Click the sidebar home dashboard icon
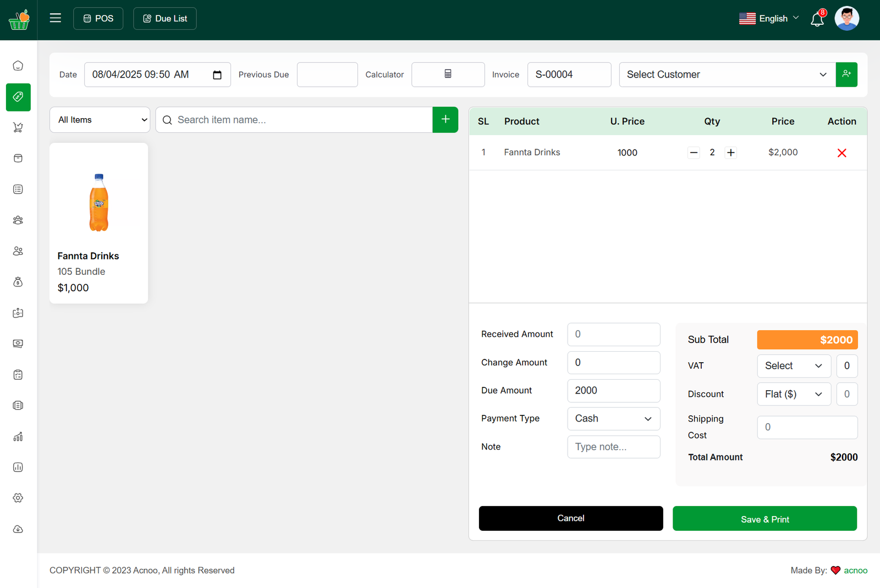 point(18,66)
